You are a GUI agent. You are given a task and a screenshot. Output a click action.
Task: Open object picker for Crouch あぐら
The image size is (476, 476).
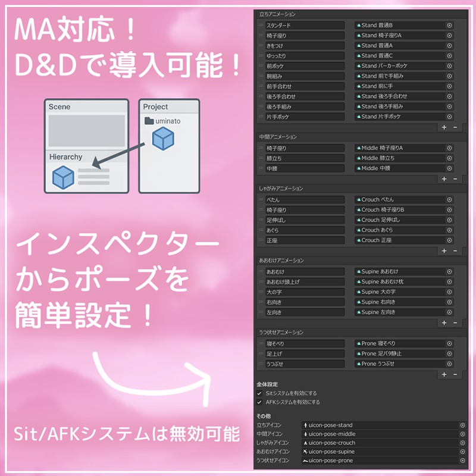coord(449,230)
